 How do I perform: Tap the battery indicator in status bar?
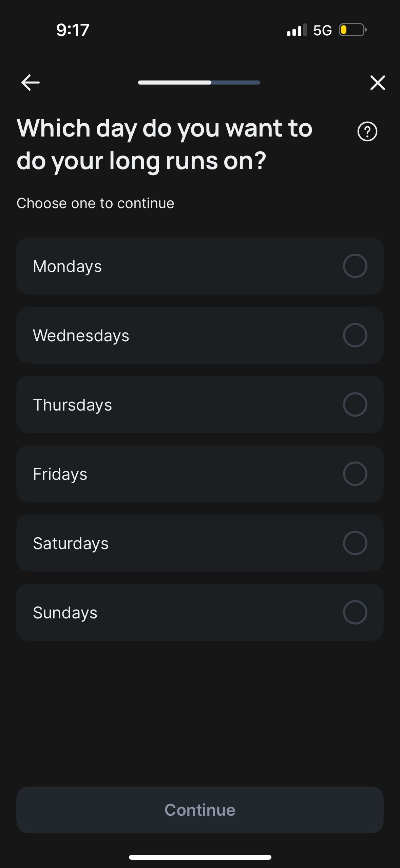click(x=353, y=30)
